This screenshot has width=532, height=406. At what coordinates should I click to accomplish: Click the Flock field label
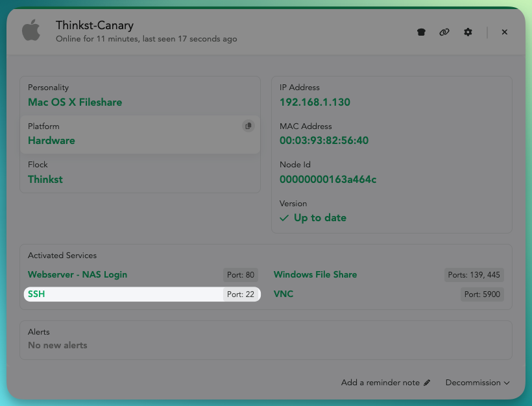(38, 165)
